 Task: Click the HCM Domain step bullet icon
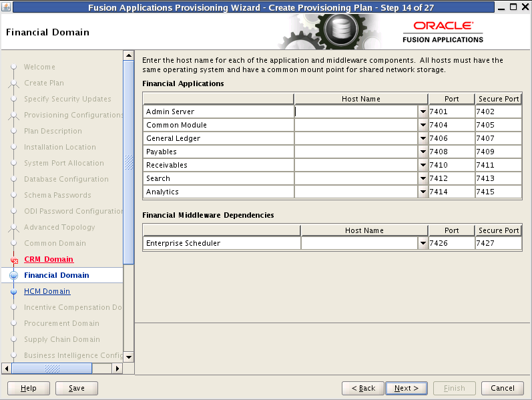tap(13, 292)
